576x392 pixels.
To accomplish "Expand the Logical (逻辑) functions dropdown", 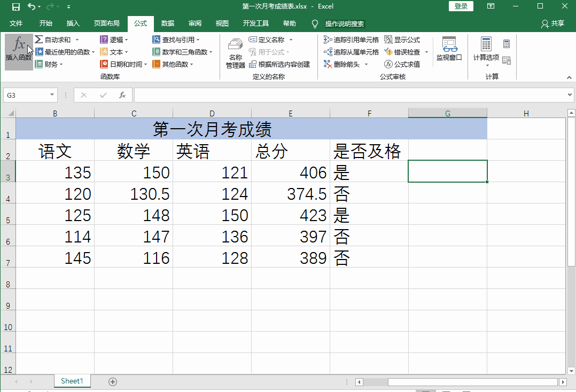I will pyautogui.click(x=114, y=40).
